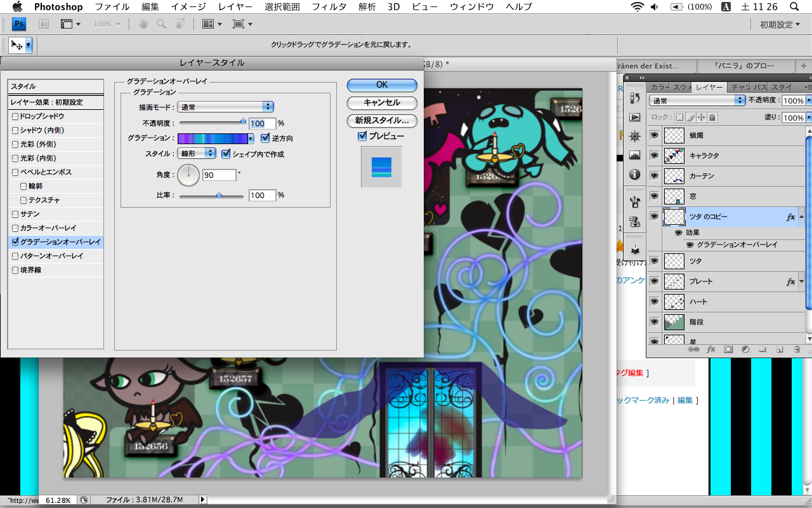Open the gradient picker dropdown arrow
The width and height of the screenshot is (812, 508).
251,138
